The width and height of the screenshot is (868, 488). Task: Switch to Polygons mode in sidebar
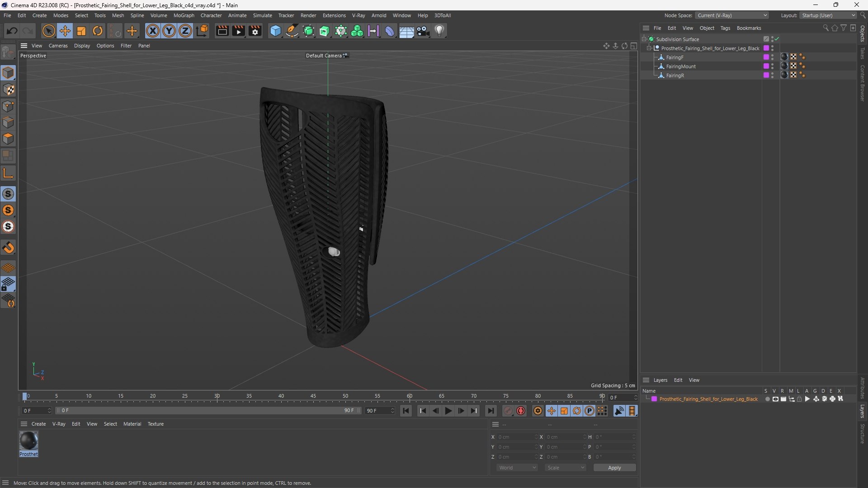pyautogui.click(x=8, y=139)
